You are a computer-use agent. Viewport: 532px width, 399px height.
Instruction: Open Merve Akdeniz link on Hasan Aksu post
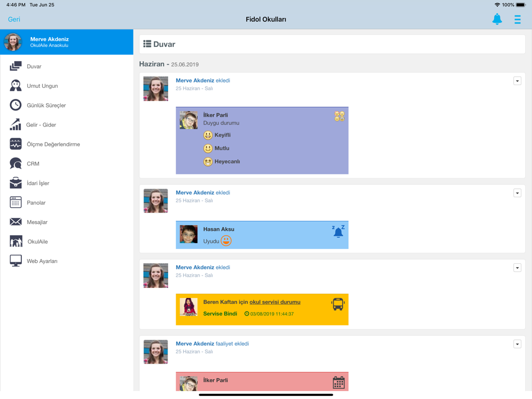click(x=195, y=193)
